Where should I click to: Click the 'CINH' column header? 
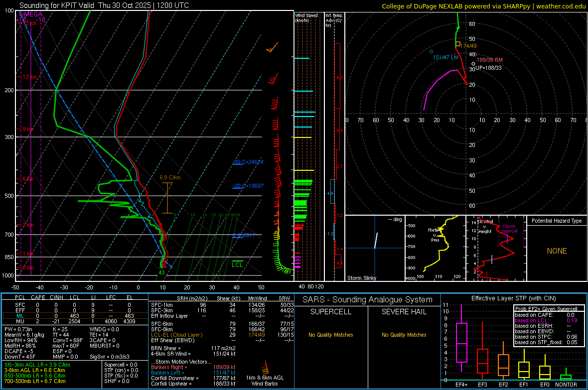(x=56, y=297)
